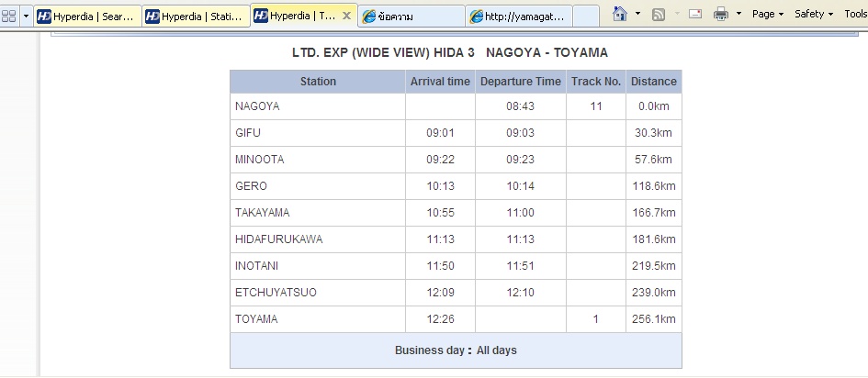Close the active Hyperdia timetable tab

click(x=346, y=16)
